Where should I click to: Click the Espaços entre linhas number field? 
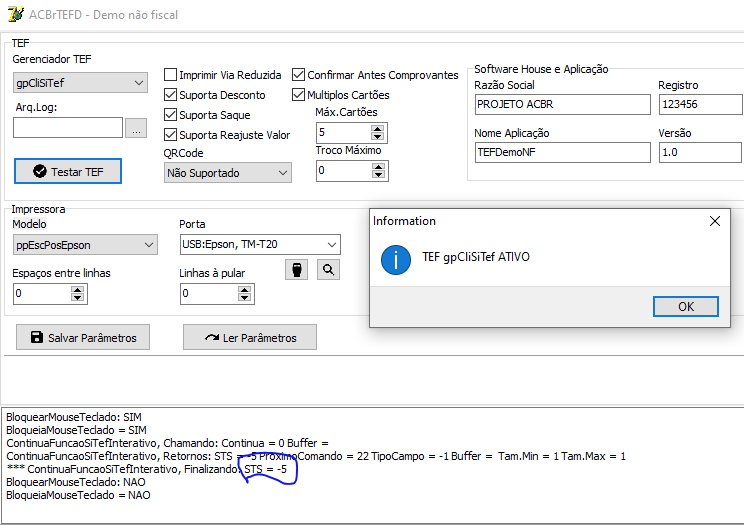(42, 293)
